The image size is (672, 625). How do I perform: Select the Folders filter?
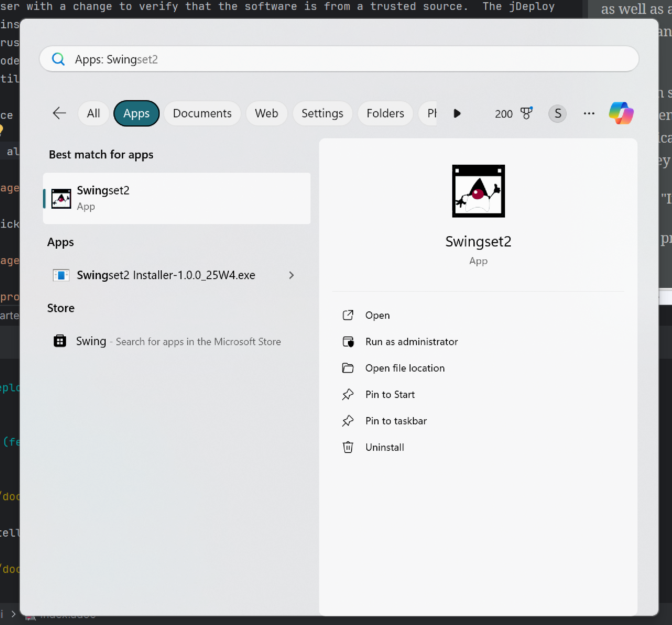[385, 113]
